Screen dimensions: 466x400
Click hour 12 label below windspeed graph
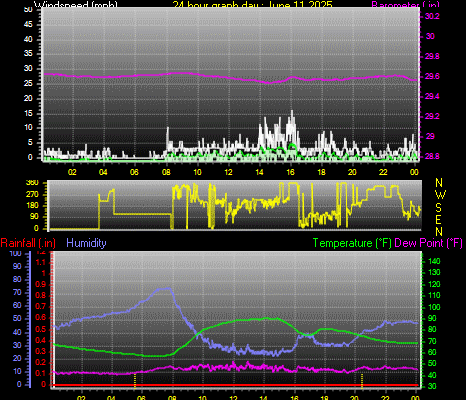pos(228,172)
